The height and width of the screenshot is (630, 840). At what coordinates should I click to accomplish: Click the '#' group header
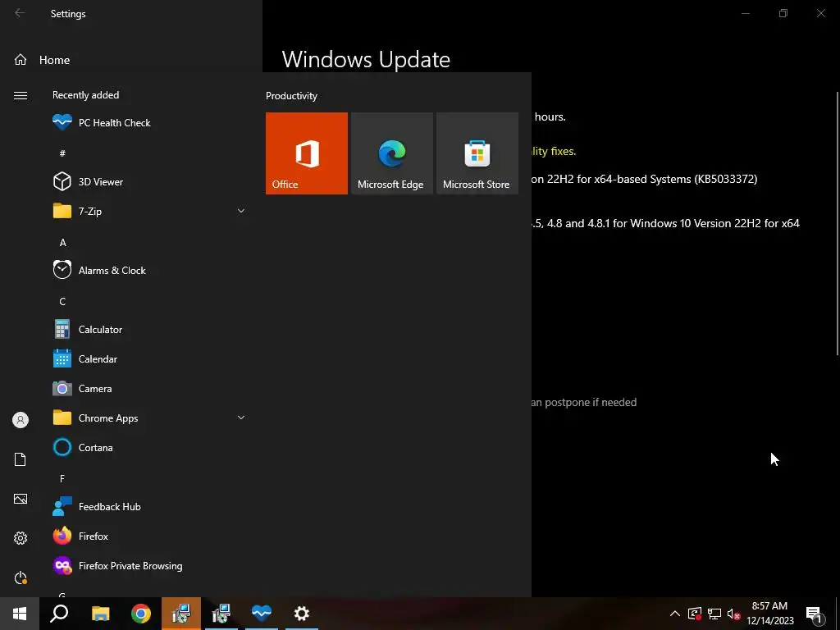pos(62,153)
